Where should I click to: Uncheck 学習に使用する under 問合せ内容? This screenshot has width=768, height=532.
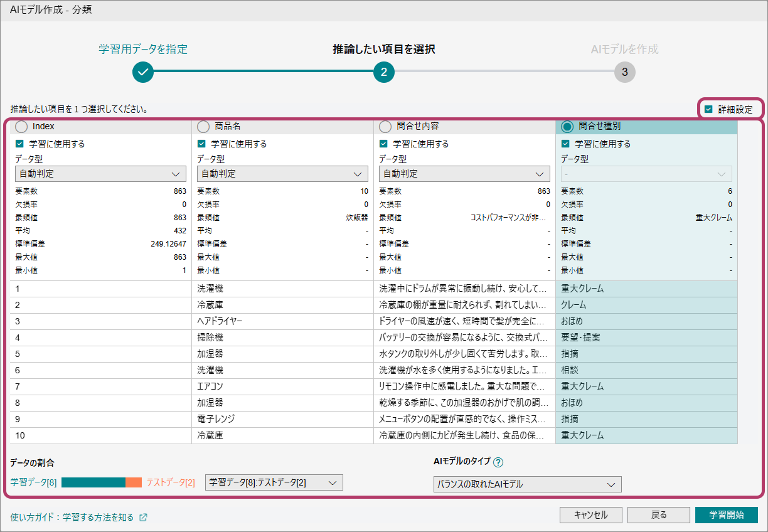[x=383, y=144]
